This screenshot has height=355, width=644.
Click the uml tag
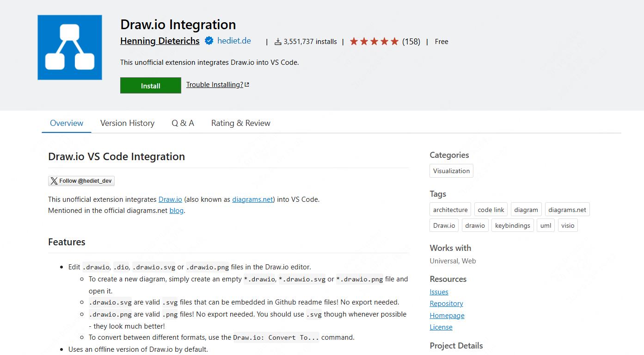pos(546,225)
